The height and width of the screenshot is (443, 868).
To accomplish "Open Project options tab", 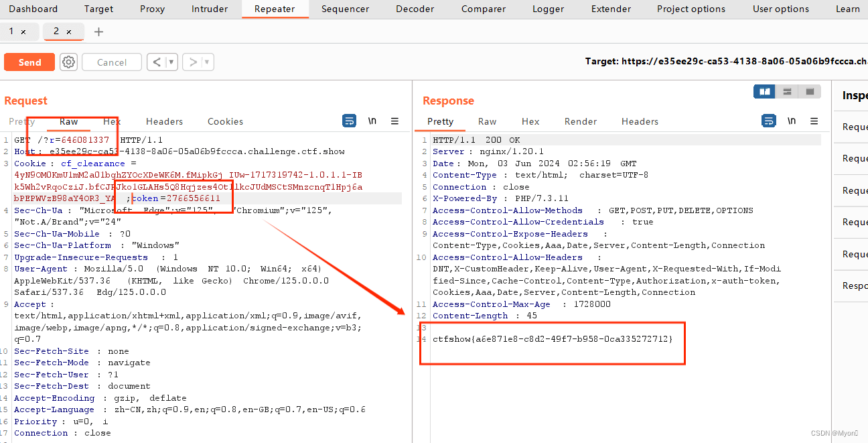I will (691, 9).
